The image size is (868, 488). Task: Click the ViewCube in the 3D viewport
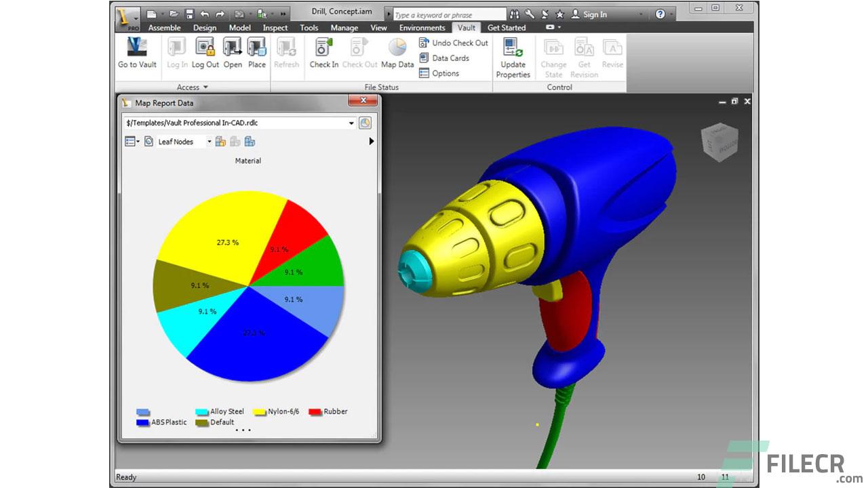pyautogui.click(x=719, y=142)
